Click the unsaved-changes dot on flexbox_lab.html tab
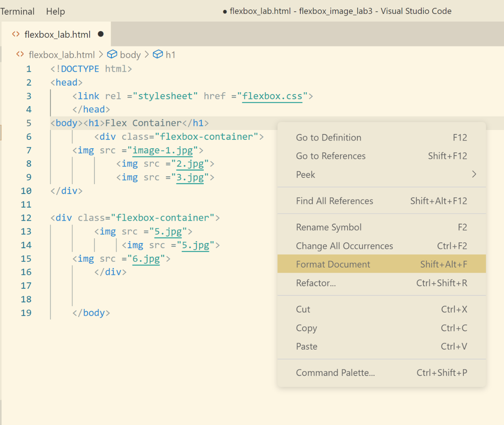This screenshot has height=425, width=504. (x=101, y=34)
